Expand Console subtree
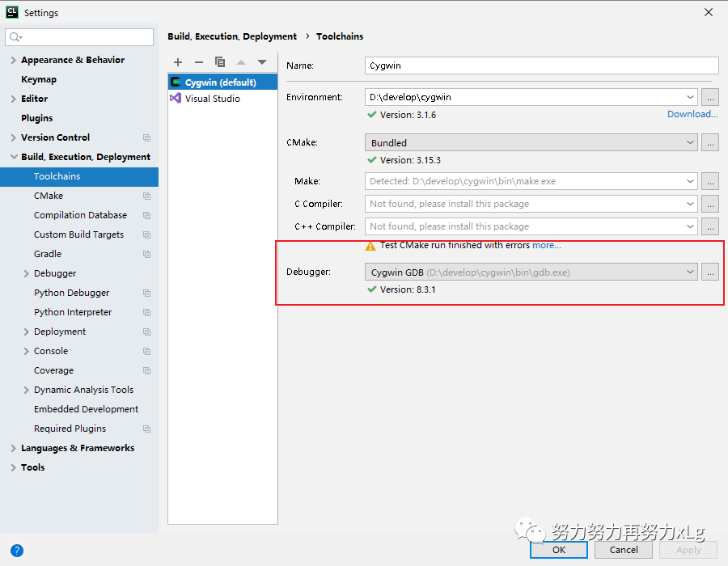Screen dimensions: 728x566 click(27, 351)
